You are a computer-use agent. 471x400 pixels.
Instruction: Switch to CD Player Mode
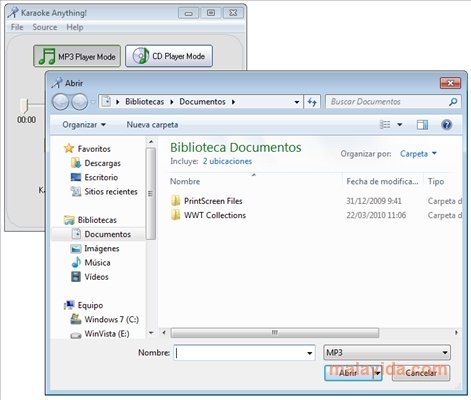[169, 56]
